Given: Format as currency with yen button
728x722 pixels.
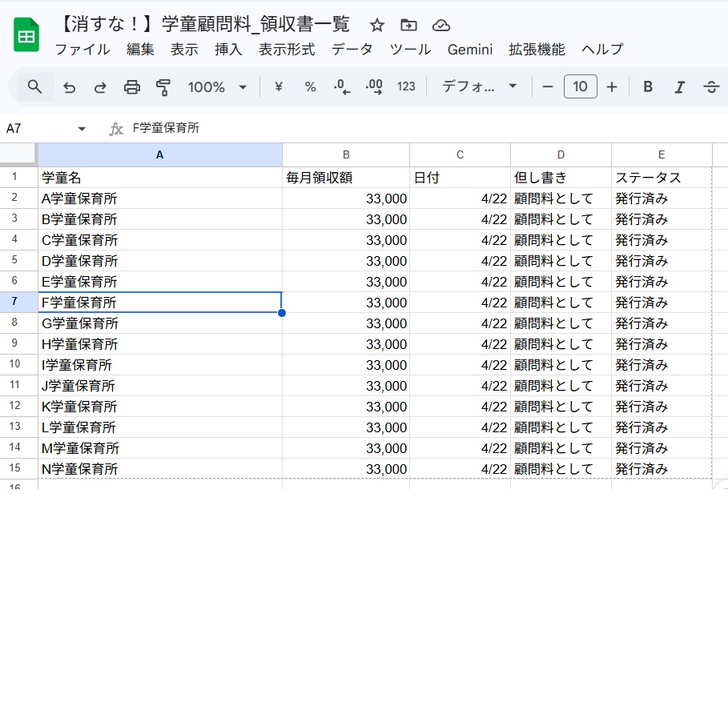Looking at the screenshot, I should coord(279,87).
